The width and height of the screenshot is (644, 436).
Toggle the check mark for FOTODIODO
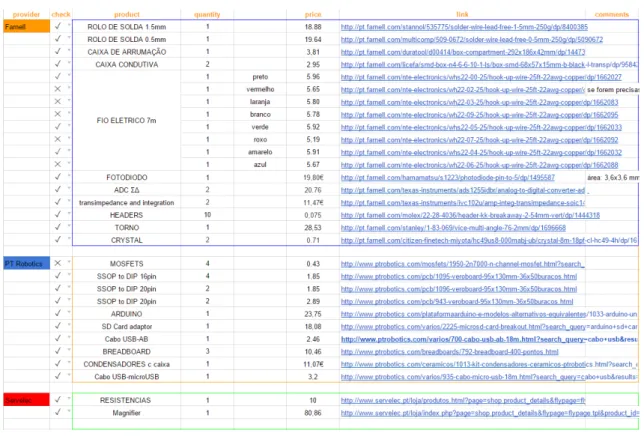click(x=58, y=177)
